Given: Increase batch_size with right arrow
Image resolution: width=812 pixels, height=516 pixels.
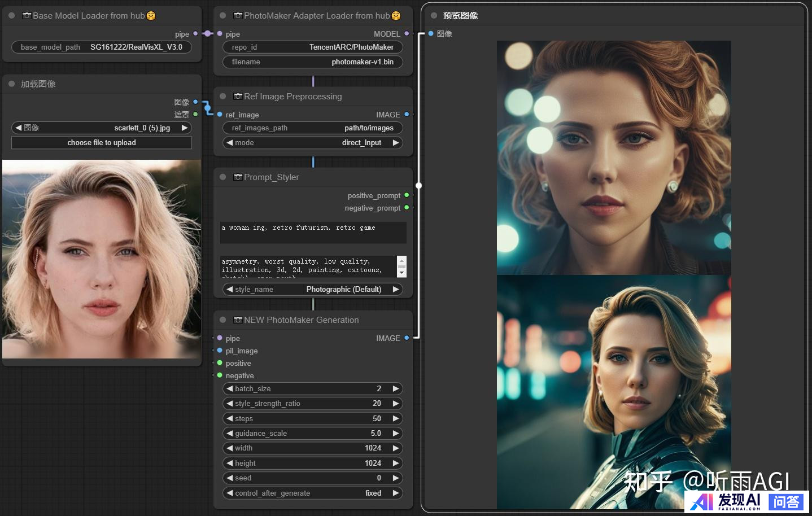Looking at the screenshot, I should [396, 389].
